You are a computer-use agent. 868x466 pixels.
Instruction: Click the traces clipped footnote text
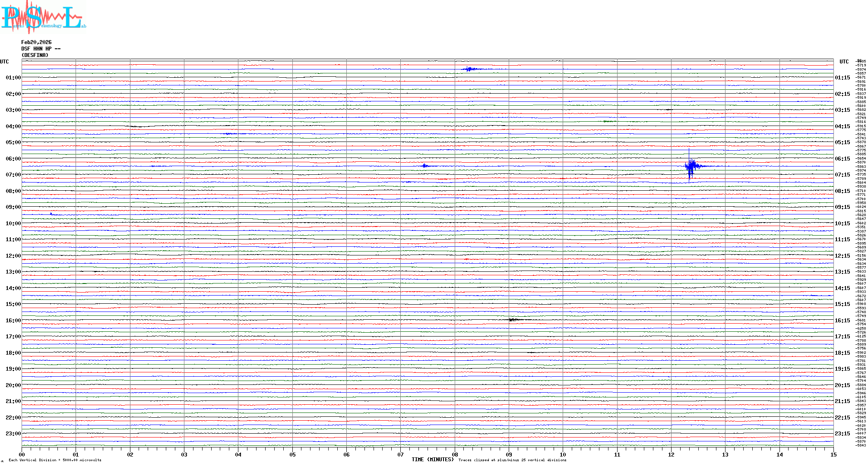512,460
